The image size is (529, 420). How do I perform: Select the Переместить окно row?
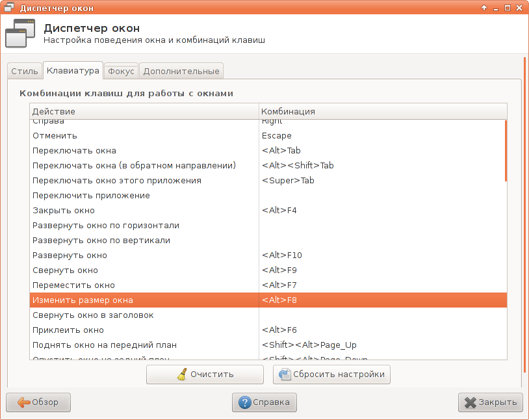point(268,285)
